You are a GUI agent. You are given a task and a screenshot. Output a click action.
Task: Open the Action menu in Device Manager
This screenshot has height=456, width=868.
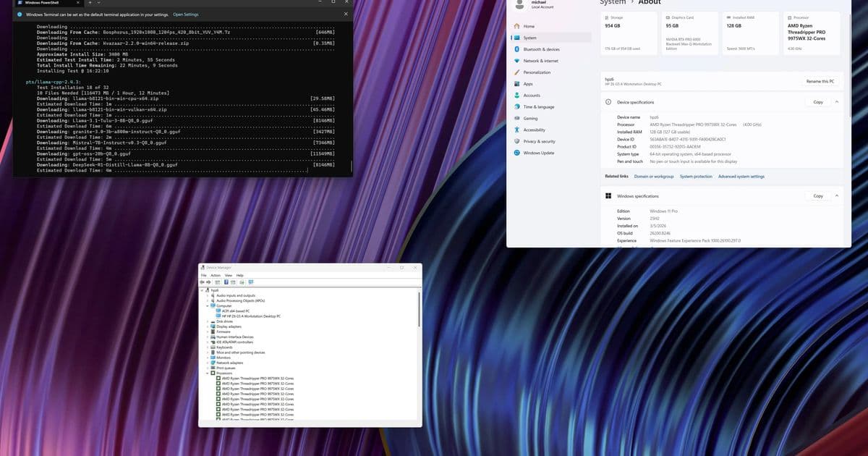tap(216, 275)
